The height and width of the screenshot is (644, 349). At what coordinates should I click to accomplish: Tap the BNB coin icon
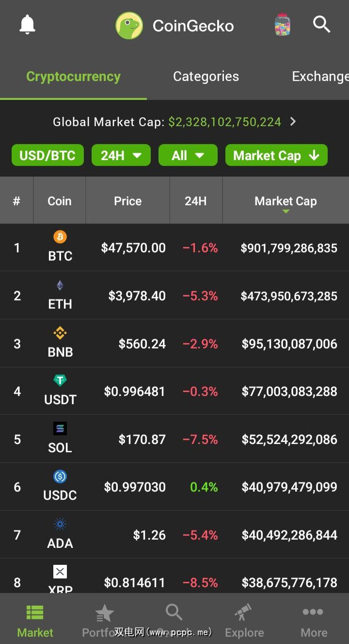[60, 333]
